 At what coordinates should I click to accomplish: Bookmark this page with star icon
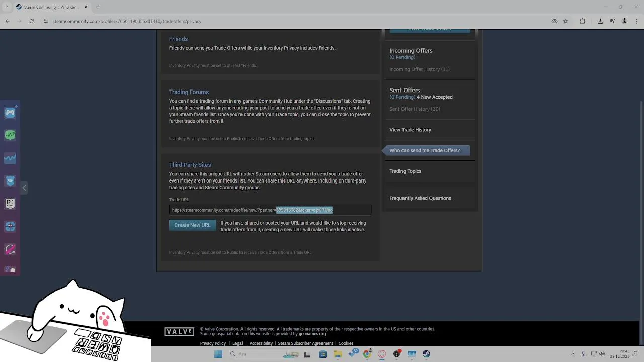566,21
